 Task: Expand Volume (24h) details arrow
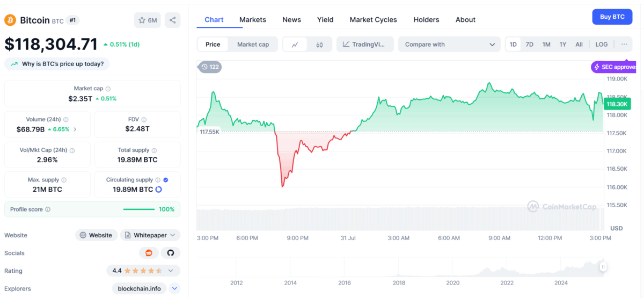click(x=75, y=129)
